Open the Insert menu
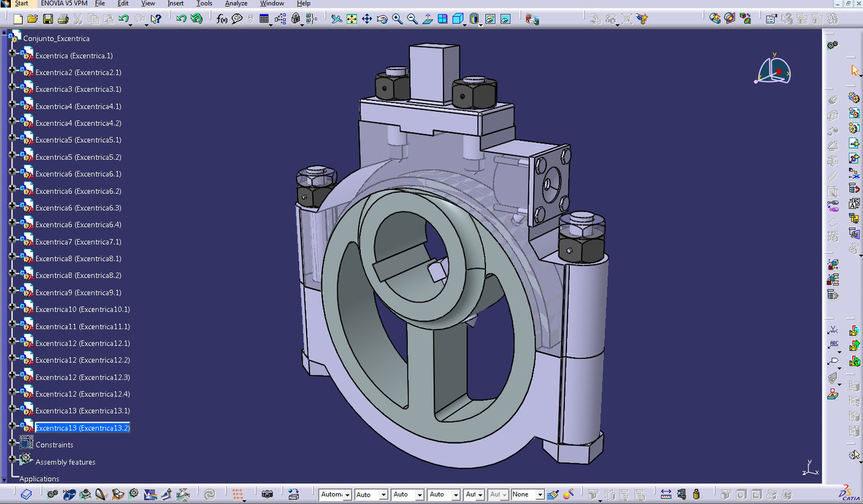Viewport: 863px width, 504px height. (x=175, y=3)
